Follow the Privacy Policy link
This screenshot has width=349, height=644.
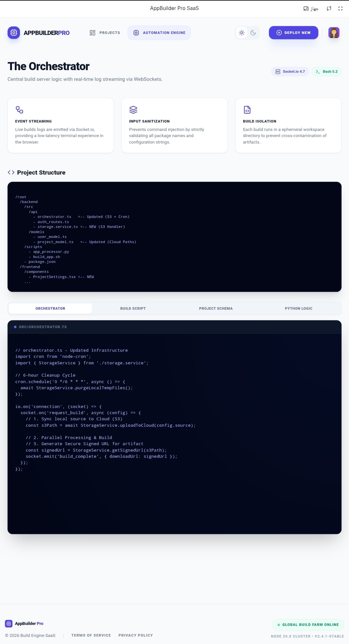pos(136,635)
